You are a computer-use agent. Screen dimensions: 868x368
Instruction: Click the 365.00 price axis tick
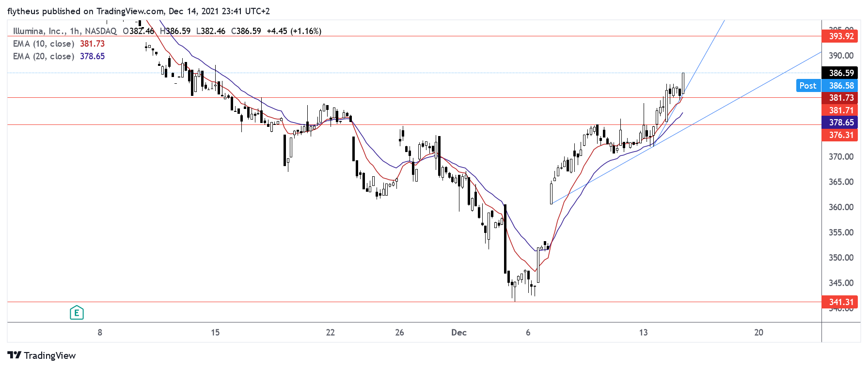tap(841, 182)
